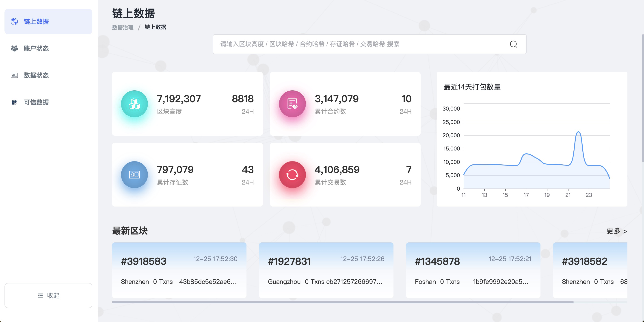Go to 可信数据 in sidebar
644x322 pixels.
pos(36,102)
